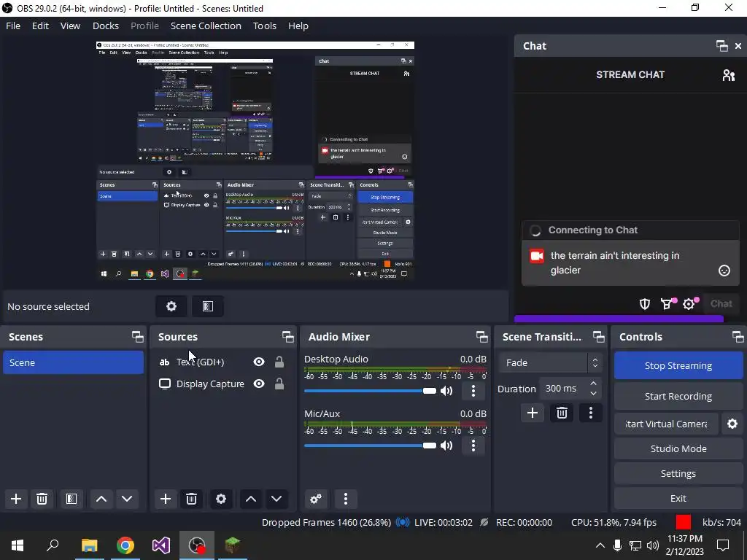Pop out the Controls dock
The height and width of the screenshot is (560, 747).
pyautogui.click(x=738, y=337)
